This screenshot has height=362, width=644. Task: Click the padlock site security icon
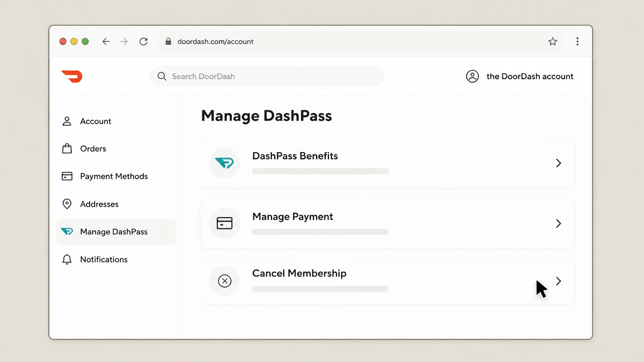click(x=168, y=41)
